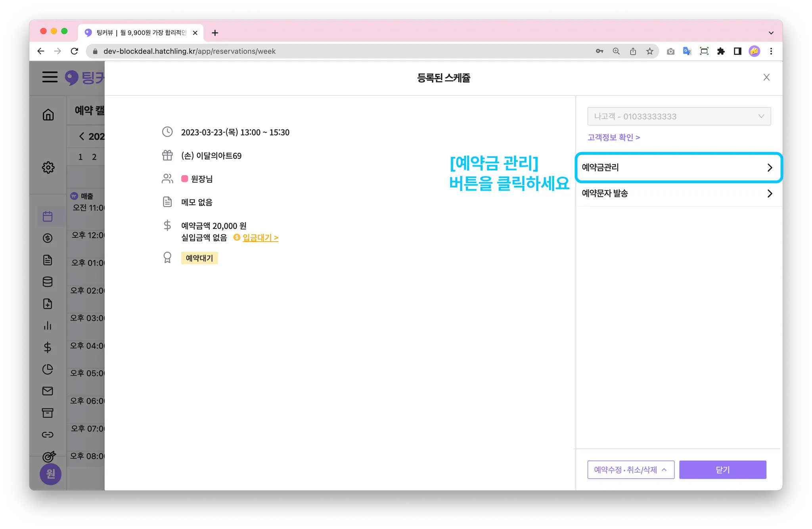Open the hamburger menu icon
812x529 pixels.
pyautogui.click(x=50, y=77)
